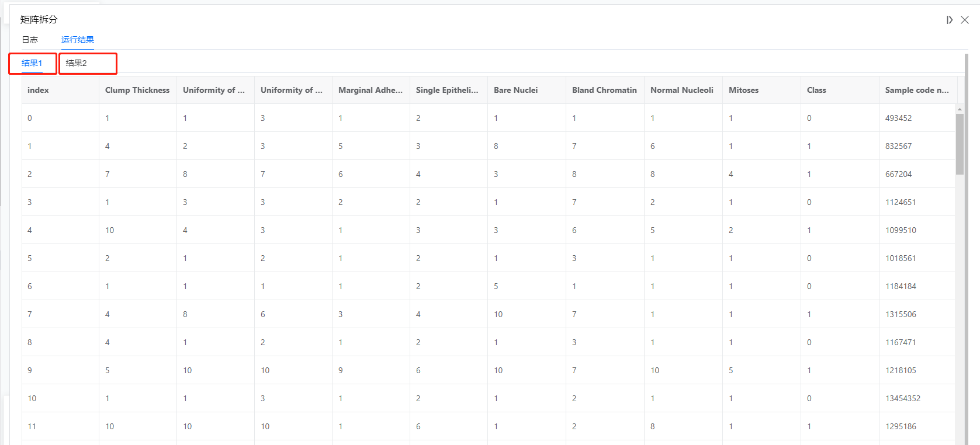Click Bare Nuclei value 8 in row 1

(496, 146)
